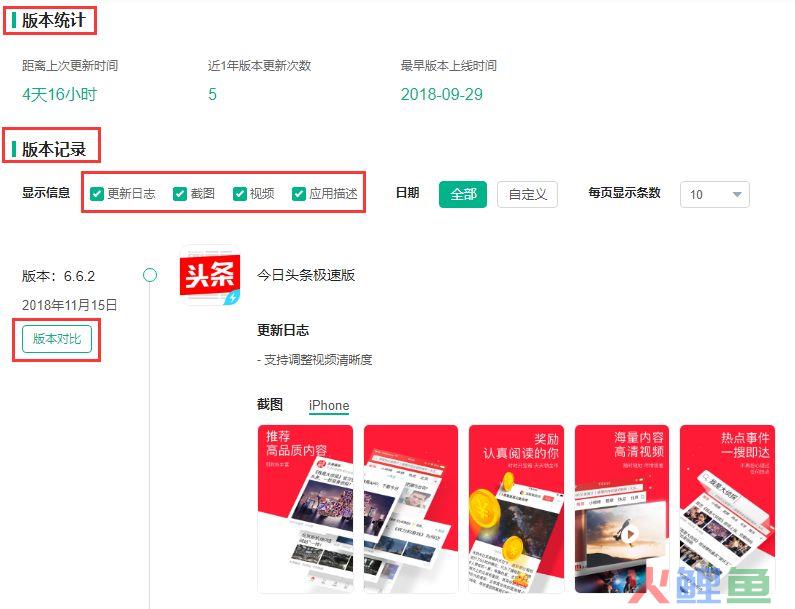Choose the 自定义 date button

pyautogui.click(x=527, y=194)
